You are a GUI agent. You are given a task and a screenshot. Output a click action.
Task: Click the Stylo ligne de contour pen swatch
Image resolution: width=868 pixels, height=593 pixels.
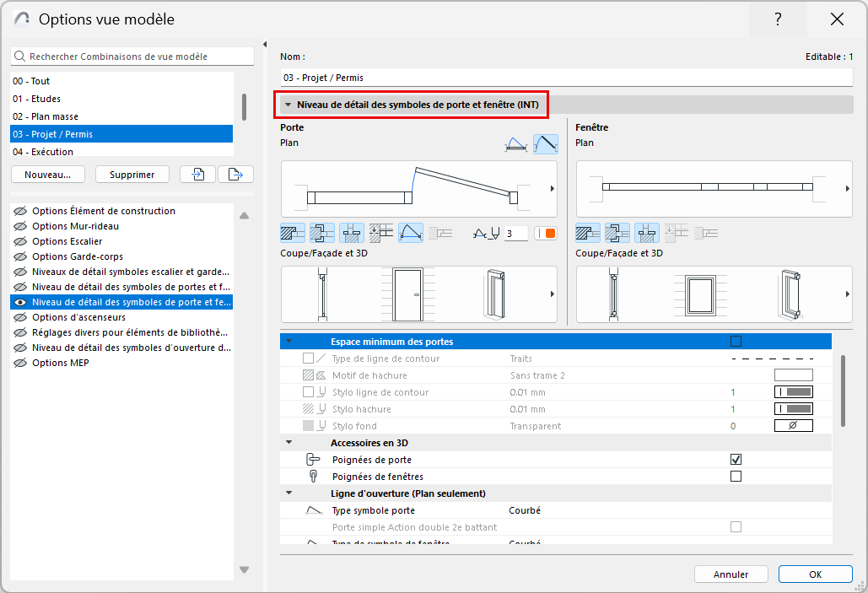793,392
